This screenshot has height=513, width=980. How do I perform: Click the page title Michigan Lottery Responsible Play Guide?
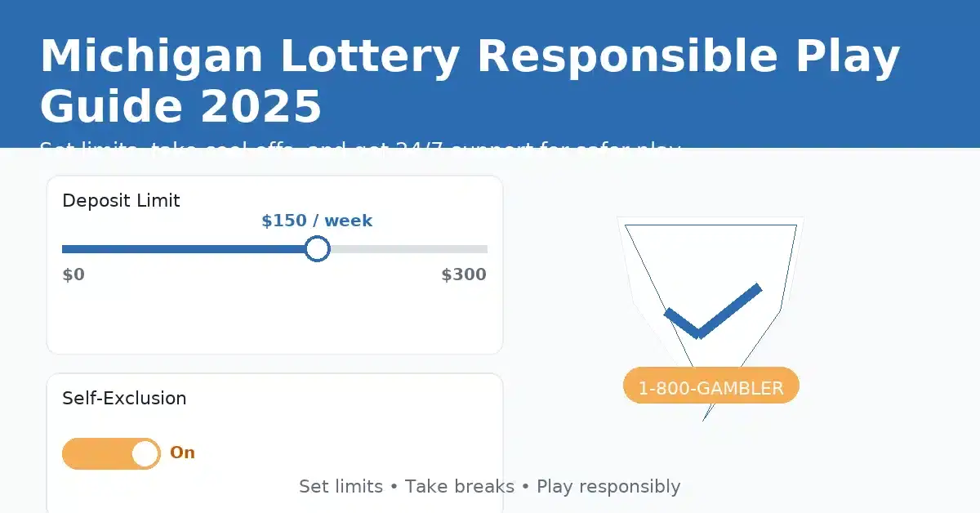[470, 79]
